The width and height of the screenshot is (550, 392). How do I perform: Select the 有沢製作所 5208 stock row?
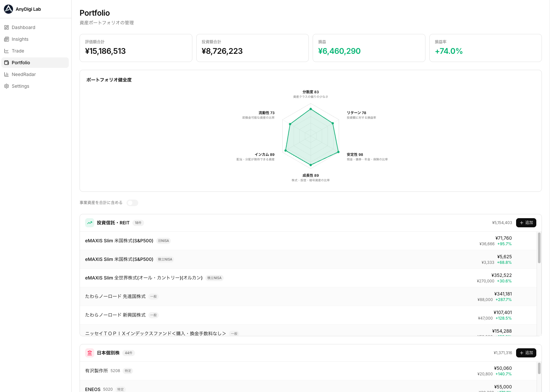click(97, 371)
